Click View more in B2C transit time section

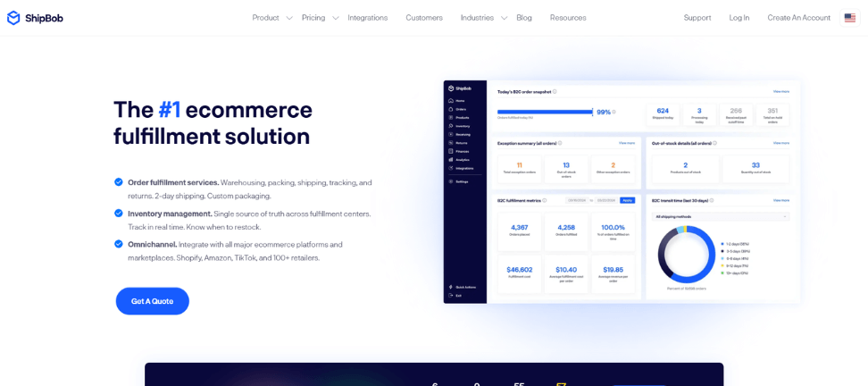pyautogui.click(x=781, y=200)
